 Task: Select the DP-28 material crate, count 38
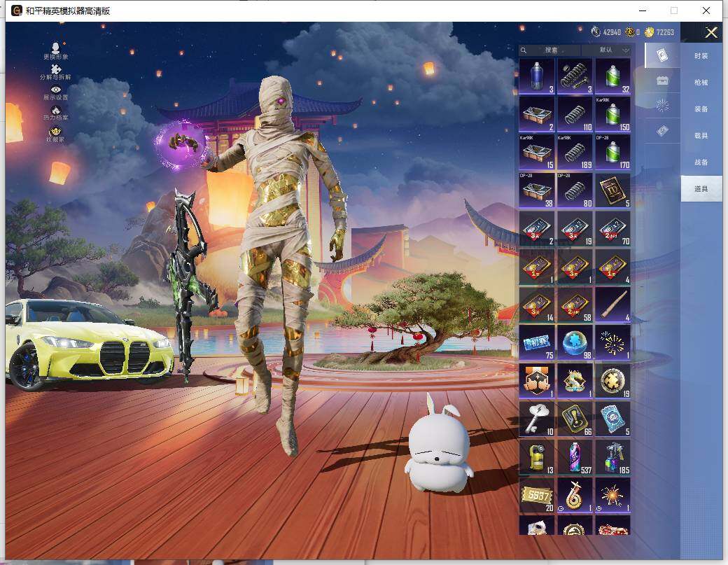[537, 190]
